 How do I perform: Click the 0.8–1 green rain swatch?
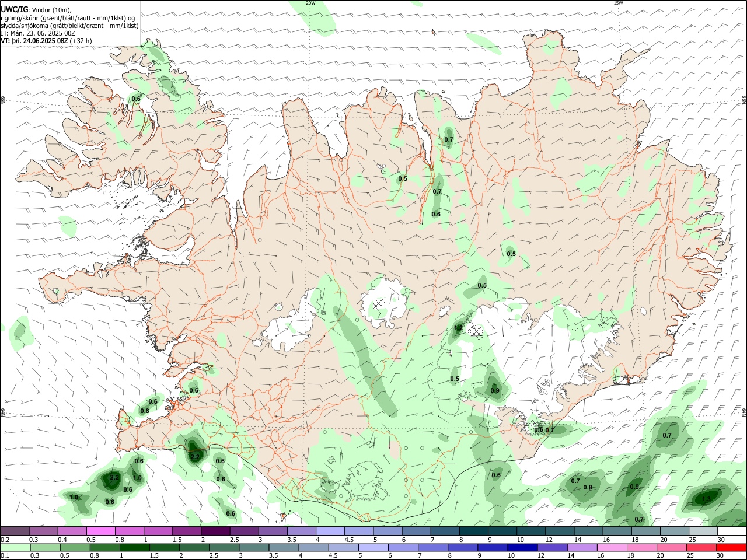[x=105, y=548]
